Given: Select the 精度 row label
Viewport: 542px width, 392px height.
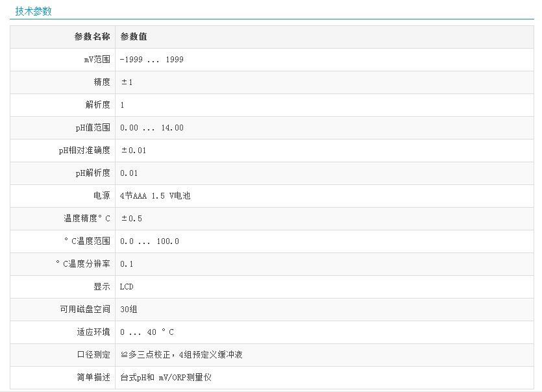Looking at the screenshot, I should point(102,82).
